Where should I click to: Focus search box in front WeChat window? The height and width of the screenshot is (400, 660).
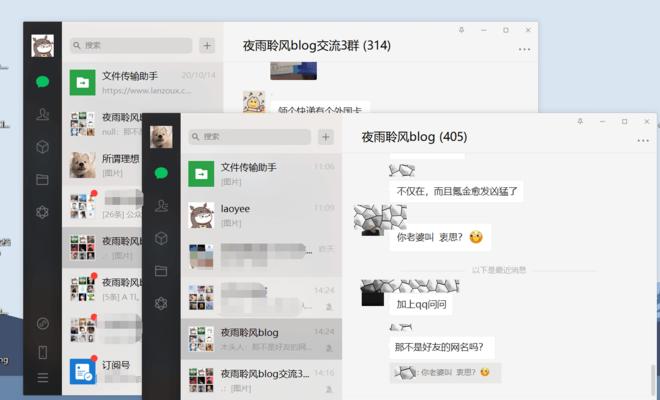(250, 137)
